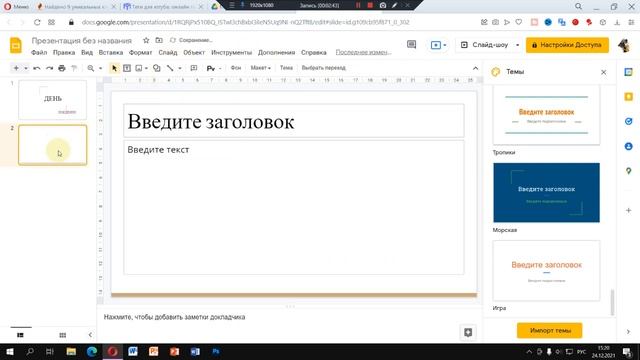The height and width of the screenshot is (360, 640).
Task: Select the Морская theme thumbnail
Action: [x=546, y=192]
